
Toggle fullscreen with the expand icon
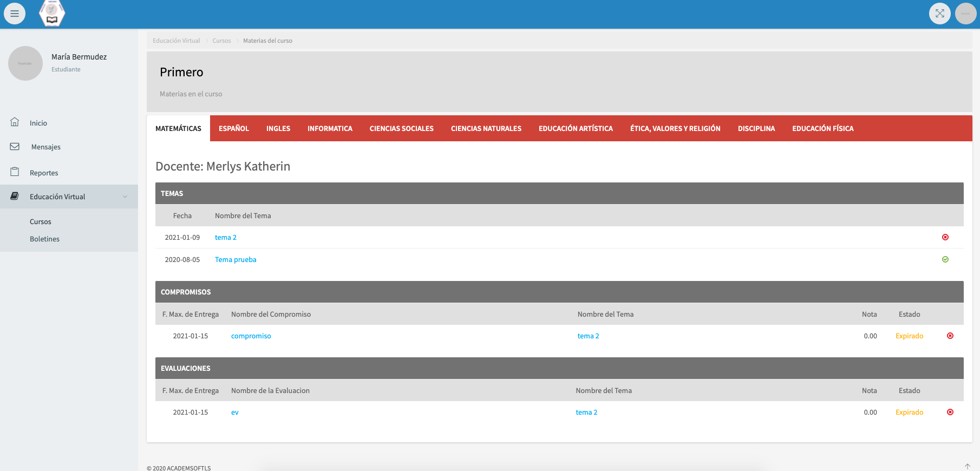point(939,14)
